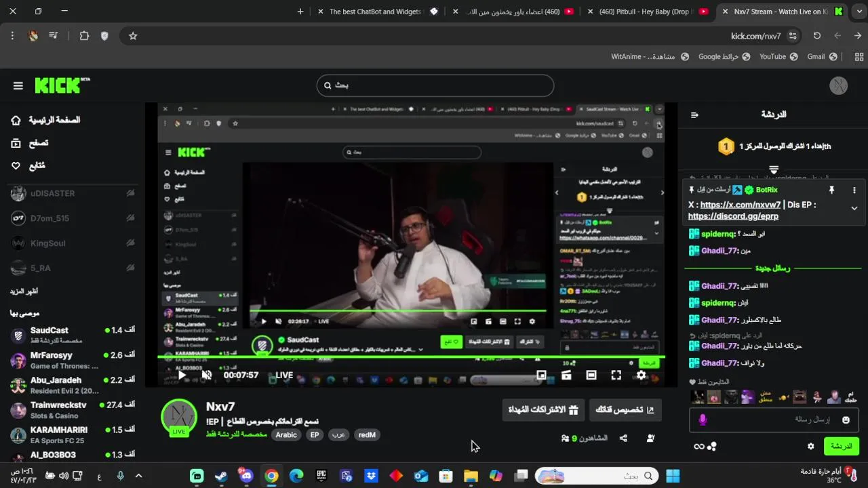Click the redM tag

point(367,435)
